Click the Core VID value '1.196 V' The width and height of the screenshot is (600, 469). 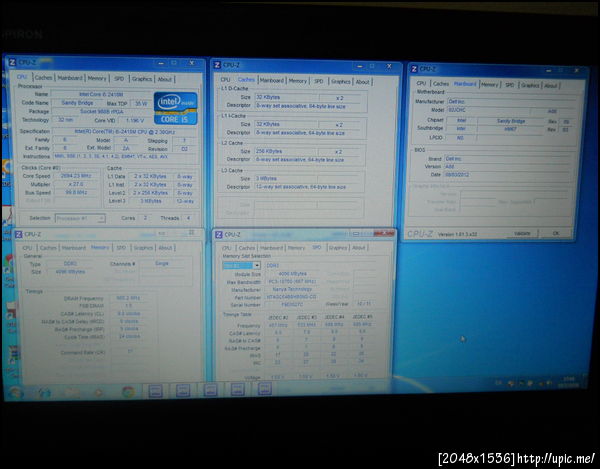[x=135, y=120]
